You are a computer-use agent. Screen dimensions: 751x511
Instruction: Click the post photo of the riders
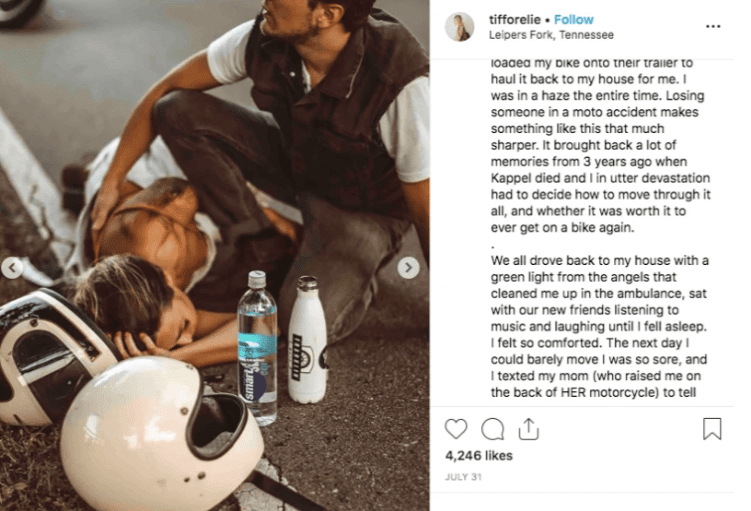(x=215, y=255)
